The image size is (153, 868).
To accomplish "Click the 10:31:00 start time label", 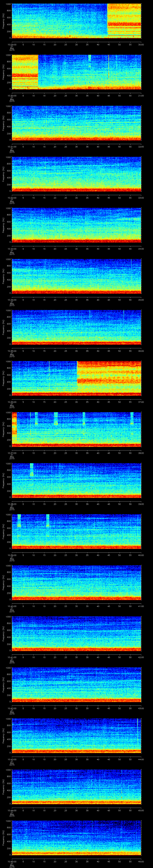I will 12,147.
